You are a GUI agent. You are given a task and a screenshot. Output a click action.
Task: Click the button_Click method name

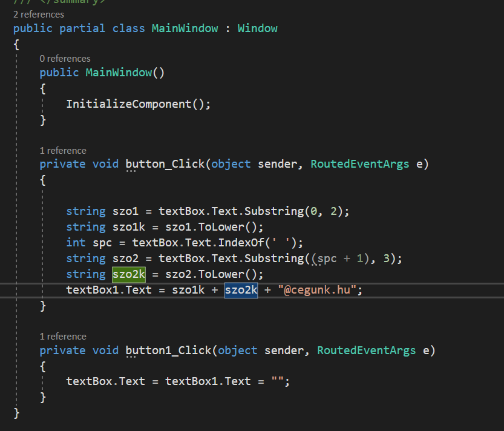(x=165, y=164)
